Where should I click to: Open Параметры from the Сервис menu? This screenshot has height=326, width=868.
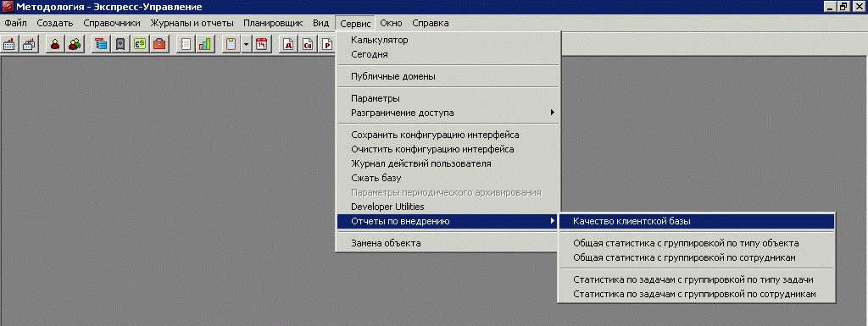point(448,98)
